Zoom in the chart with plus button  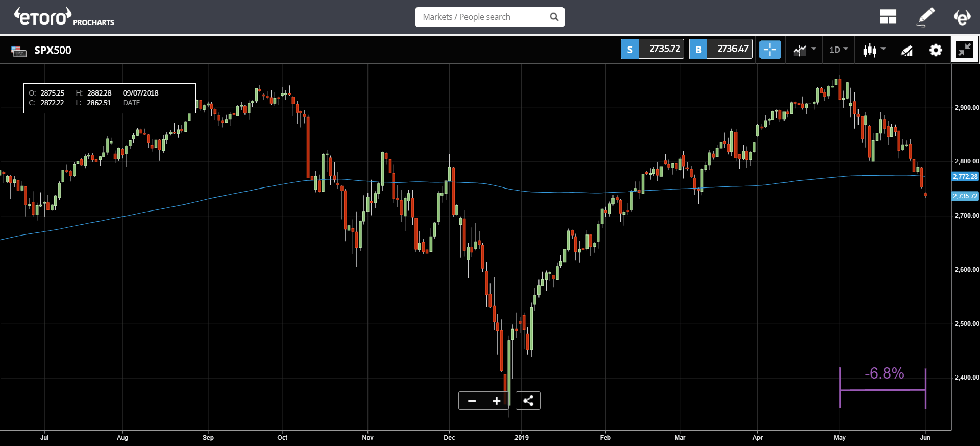click(497, 401)
